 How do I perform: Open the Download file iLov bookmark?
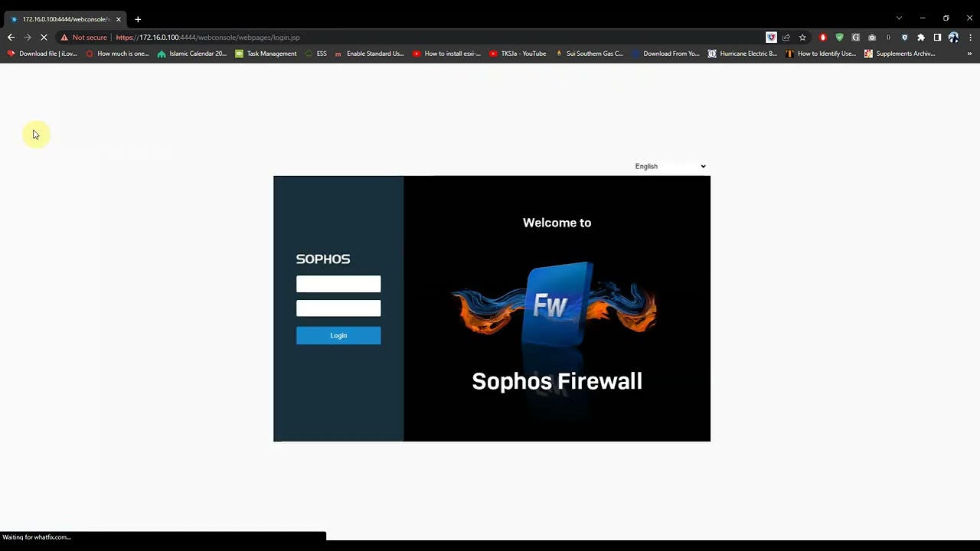click(42, 54)
